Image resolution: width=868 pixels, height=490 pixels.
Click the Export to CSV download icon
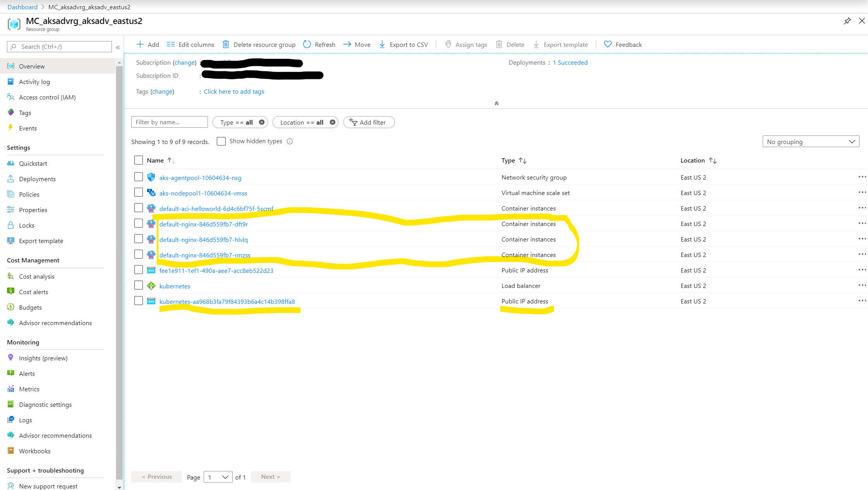382,45
